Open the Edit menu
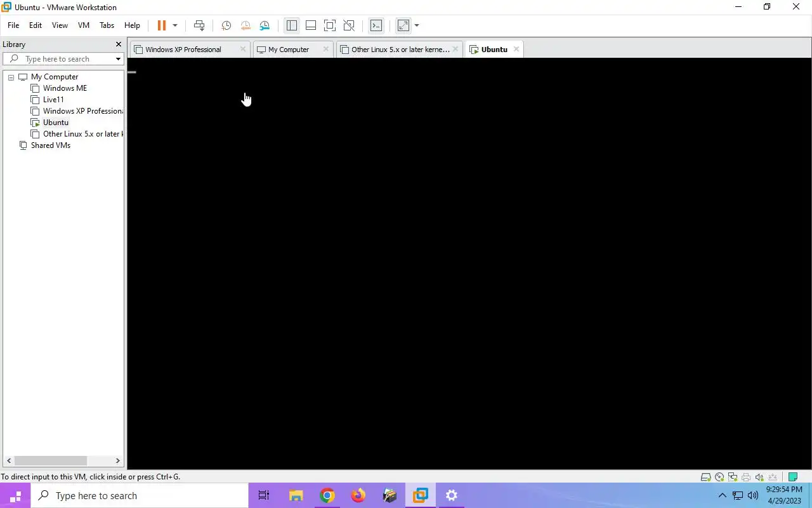 (36, 25)
